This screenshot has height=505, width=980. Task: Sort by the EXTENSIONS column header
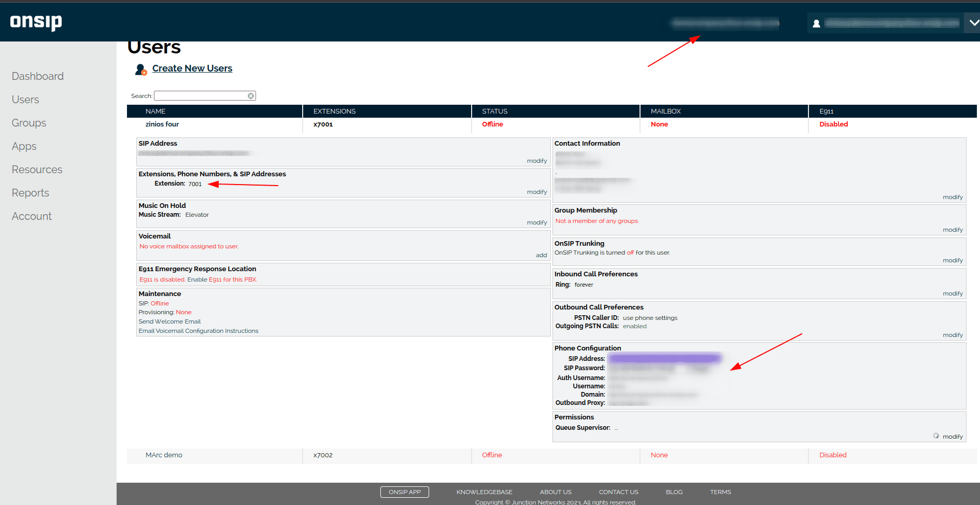click(x=334, y=111)
